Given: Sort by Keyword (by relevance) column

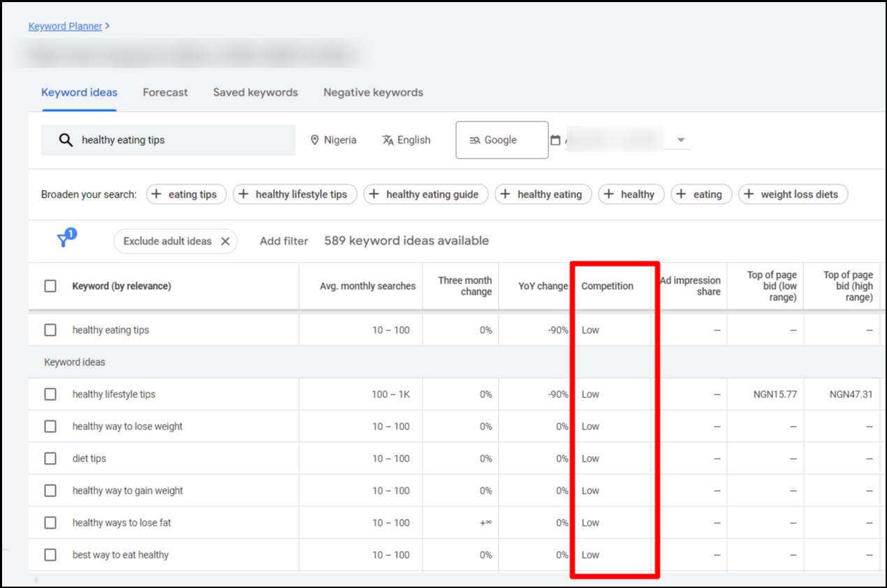Looking at the screenshot, I should click(x=122, y=286).
